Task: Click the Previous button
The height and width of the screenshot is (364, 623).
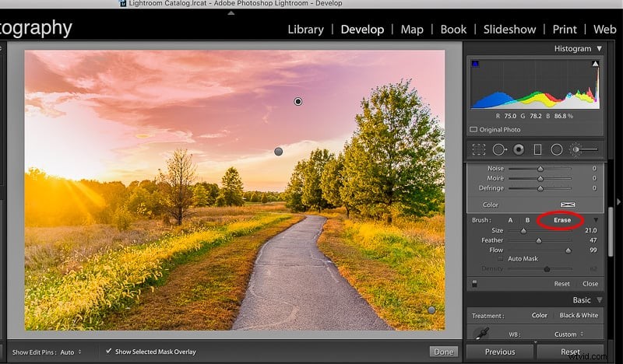Action: pos(500,352)
